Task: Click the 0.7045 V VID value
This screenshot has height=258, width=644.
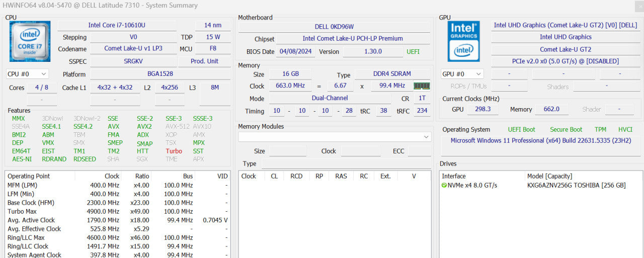Action: tap(215, 220)
